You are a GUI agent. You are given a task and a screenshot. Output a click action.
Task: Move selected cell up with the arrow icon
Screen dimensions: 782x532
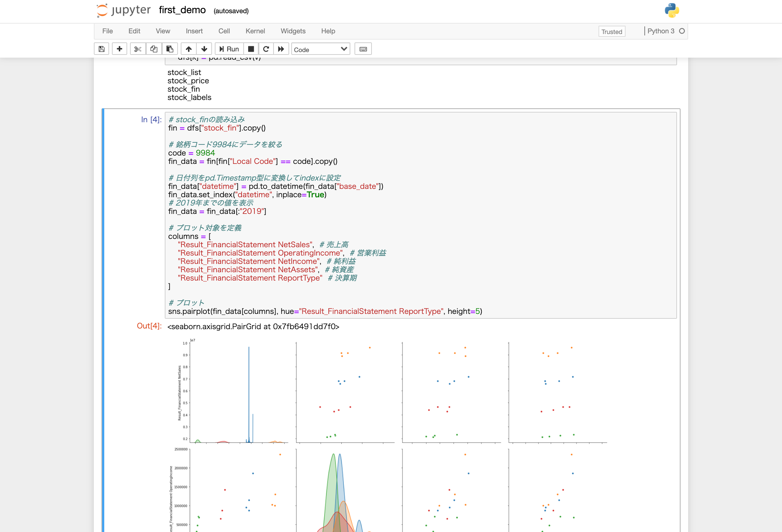tap(189, 49)
